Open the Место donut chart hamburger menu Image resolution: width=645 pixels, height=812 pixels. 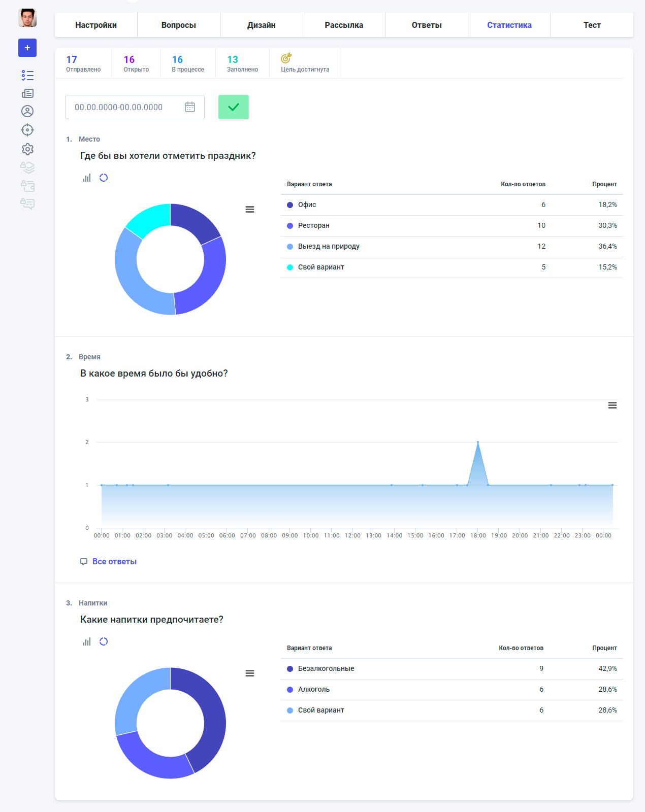250,210
